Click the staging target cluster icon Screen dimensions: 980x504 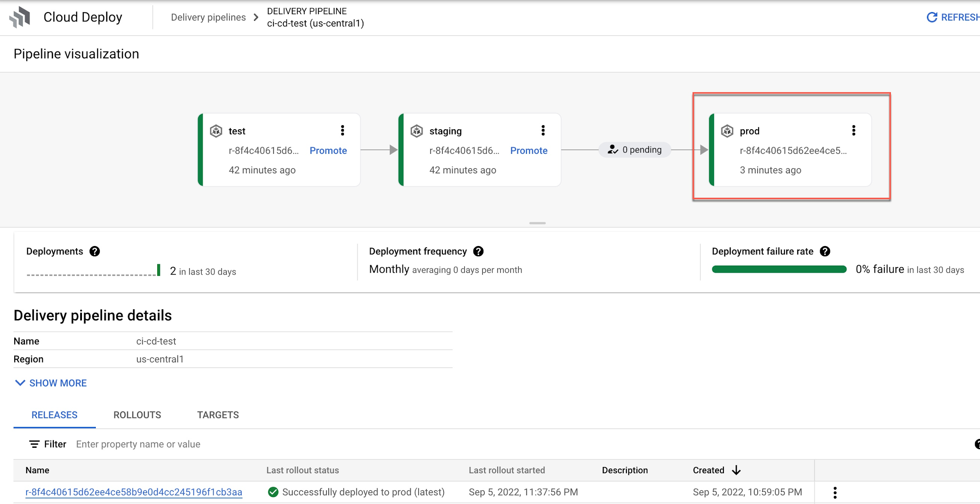tap(416, 131)
